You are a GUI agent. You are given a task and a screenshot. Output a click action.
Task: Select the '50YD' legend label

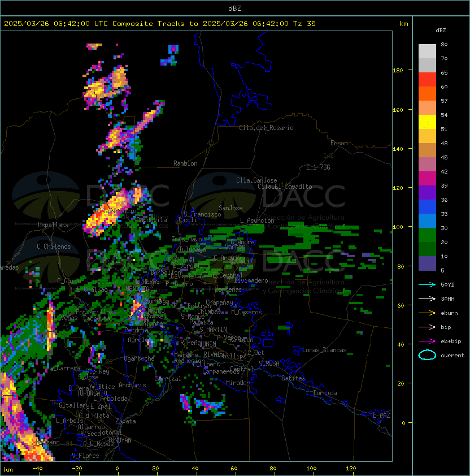447,284
